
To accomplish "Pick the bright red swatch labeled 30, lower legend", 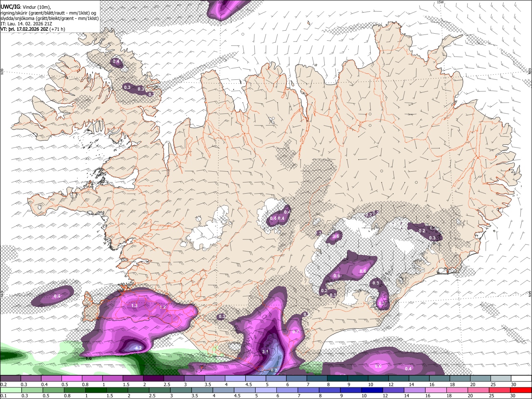I will [x=521, y=390].
